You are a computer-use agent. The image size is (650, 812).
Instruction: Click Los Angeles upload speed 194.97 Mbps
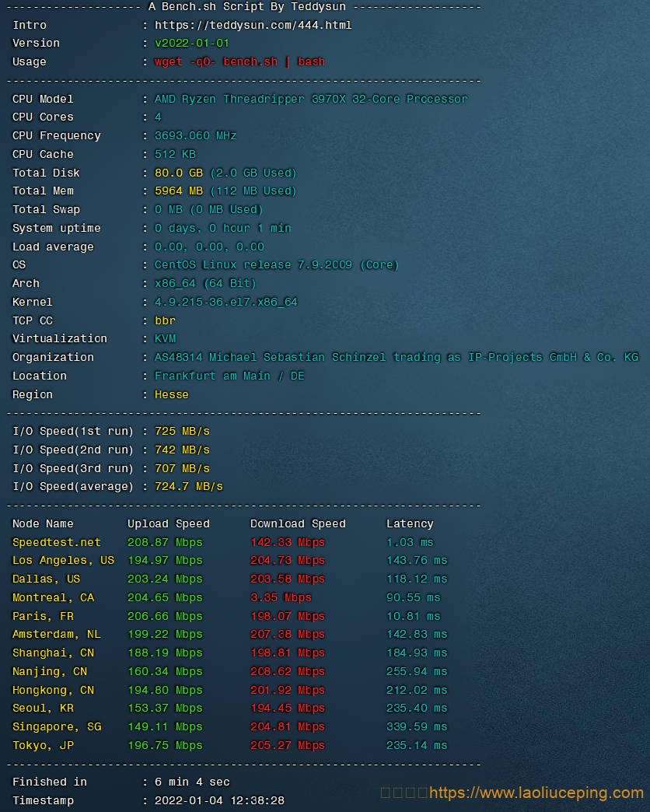tap(165, 561)
